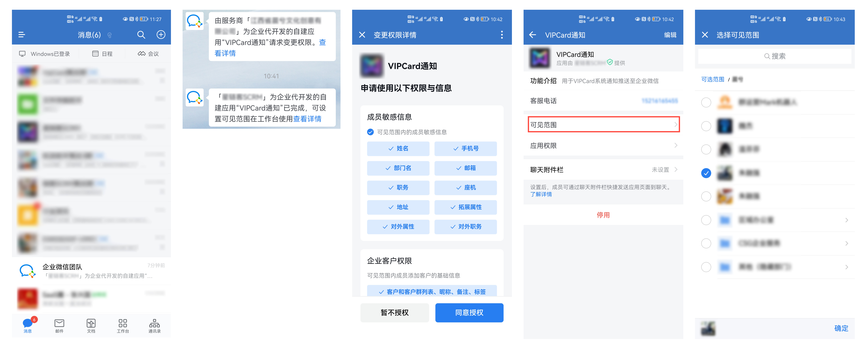Uncheck the currently selected member in 选择可见范围
This screenshot has width=868, height=352.
706,173
